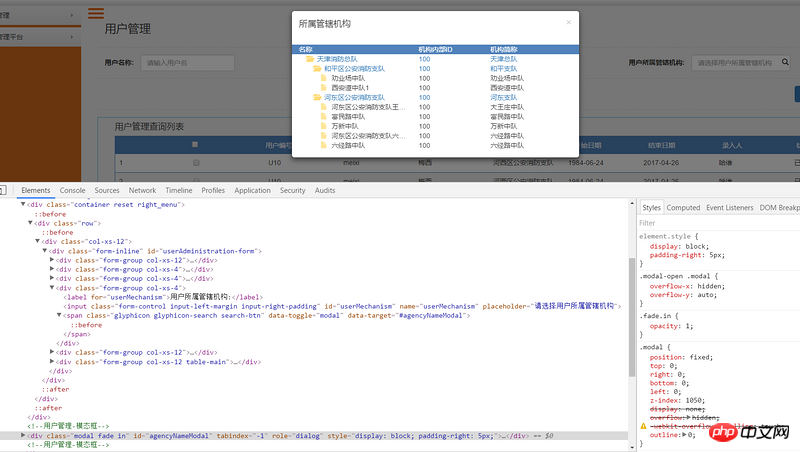Viewport: 800px width, 452px height.
Task: Click the 机构简称 column header in modal
Action: point(504,49)
